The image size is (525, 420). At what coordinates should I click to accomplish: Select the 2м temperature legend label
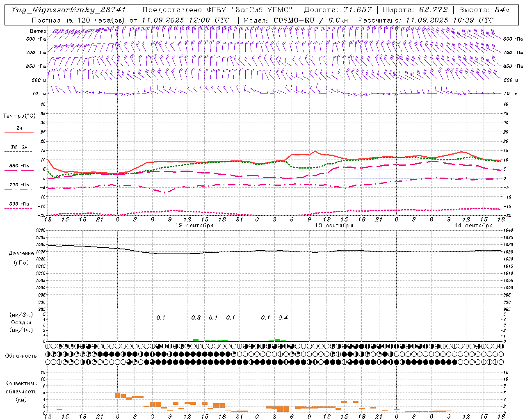click(19, 128)
